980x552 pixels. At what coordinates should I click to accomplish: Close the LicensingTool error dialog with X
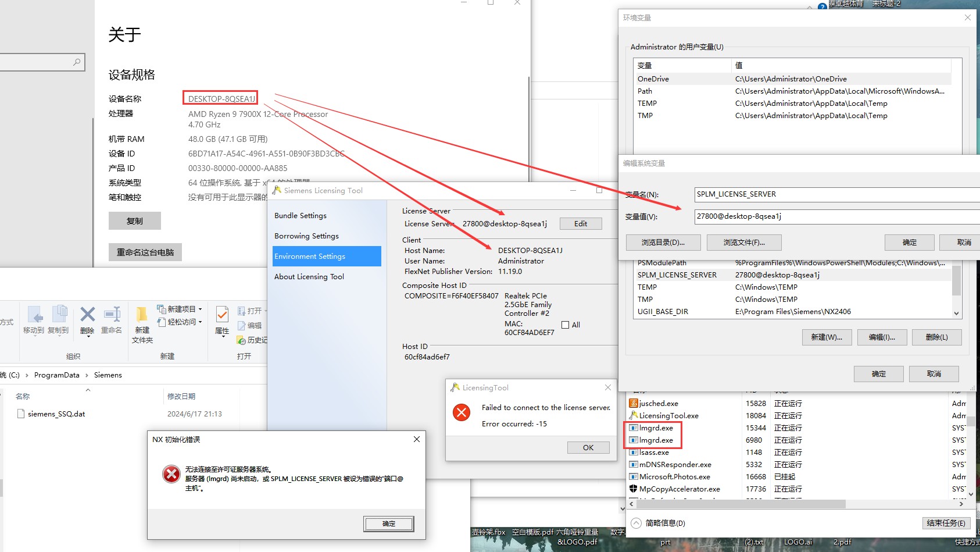(x=608, y=387)
